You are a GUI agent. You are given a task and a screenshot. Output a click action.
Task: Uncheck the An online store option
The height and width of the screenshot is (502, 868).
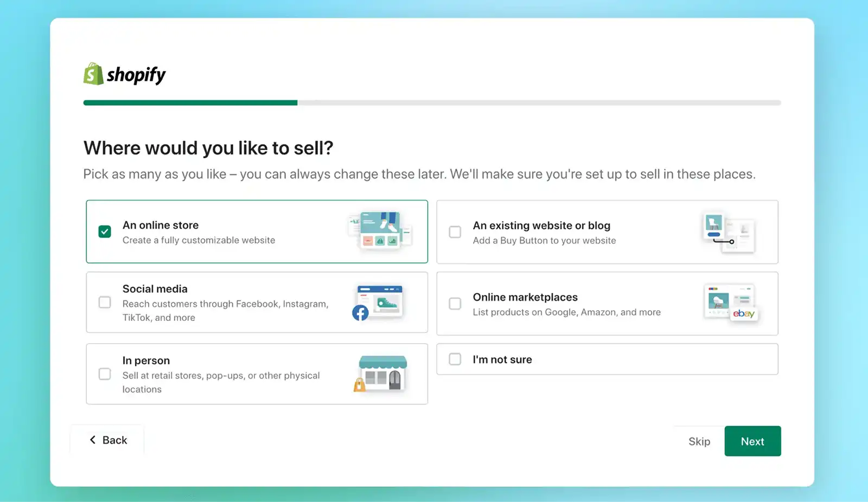click(104, 231)
